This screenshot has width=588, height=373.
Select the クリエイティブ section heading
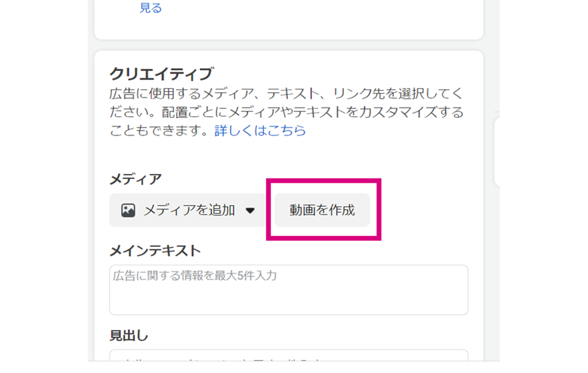[162, 74]
